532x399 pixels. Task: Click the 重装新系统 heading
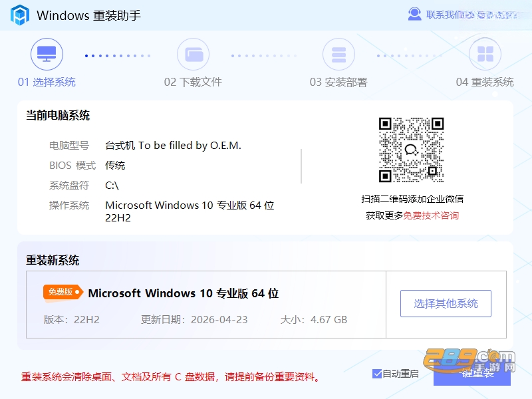53,260
